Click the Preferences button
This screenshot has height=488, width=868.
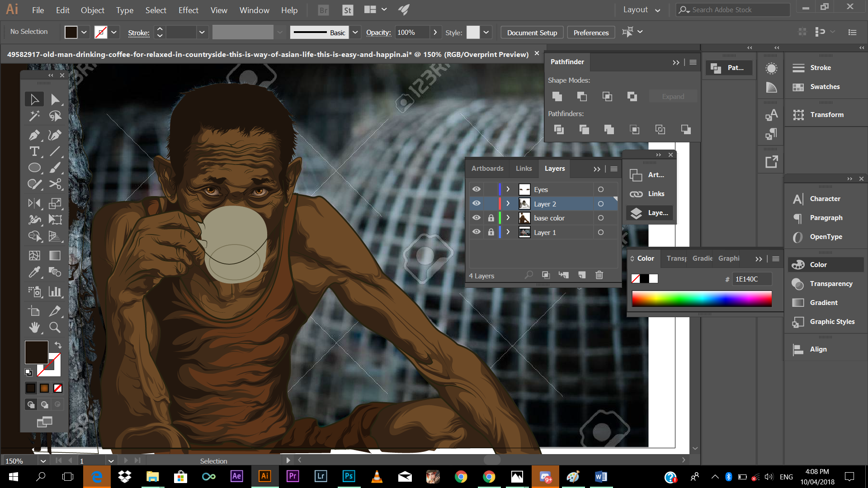pos(591,33)
